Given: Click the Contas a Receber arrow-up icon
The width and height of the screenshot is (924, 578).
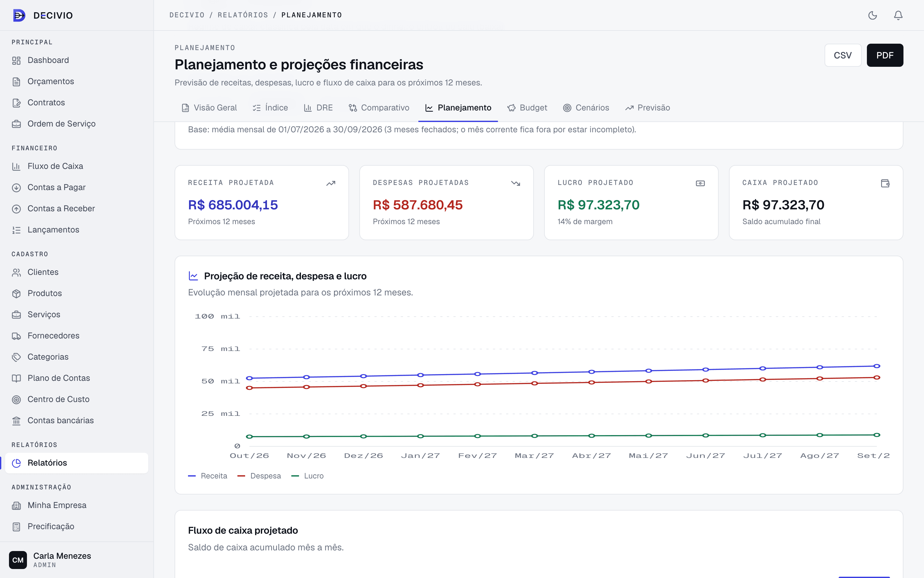Looking at the screenshot, I should pos(16,209).
